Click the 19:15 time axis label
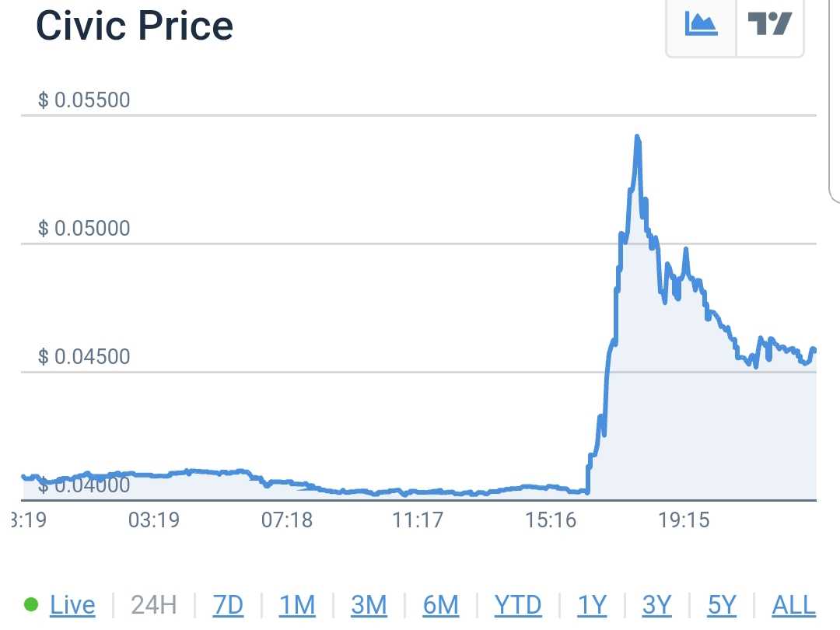Image resolution: width=840 pixels, height=630 pixels. tap(684, 520)
